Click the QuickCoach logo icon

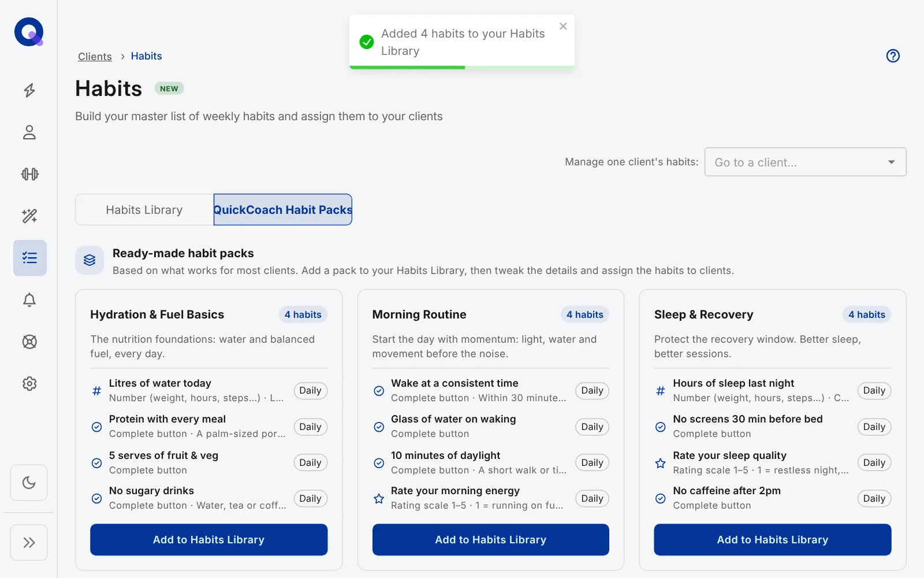29,32
